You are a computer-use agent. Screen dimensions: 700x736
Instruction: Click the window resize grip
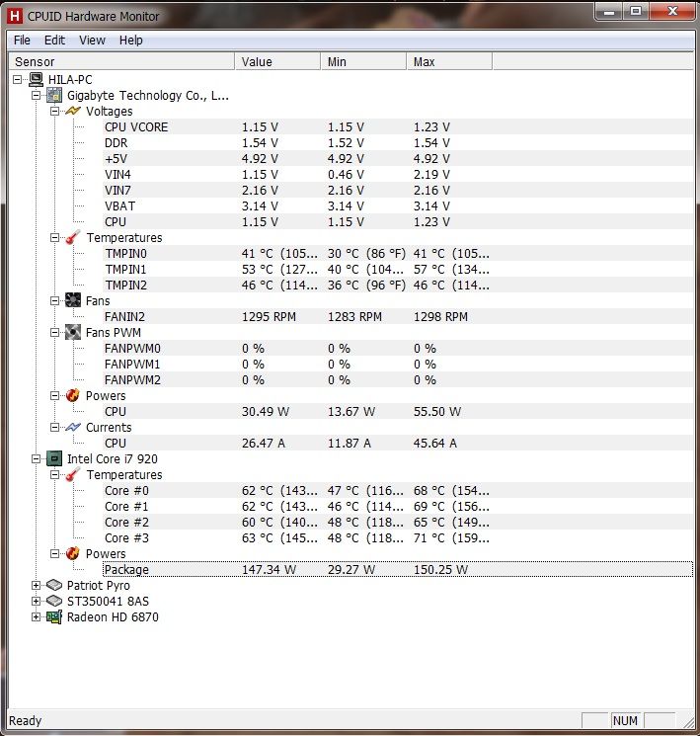coord(688,722)
